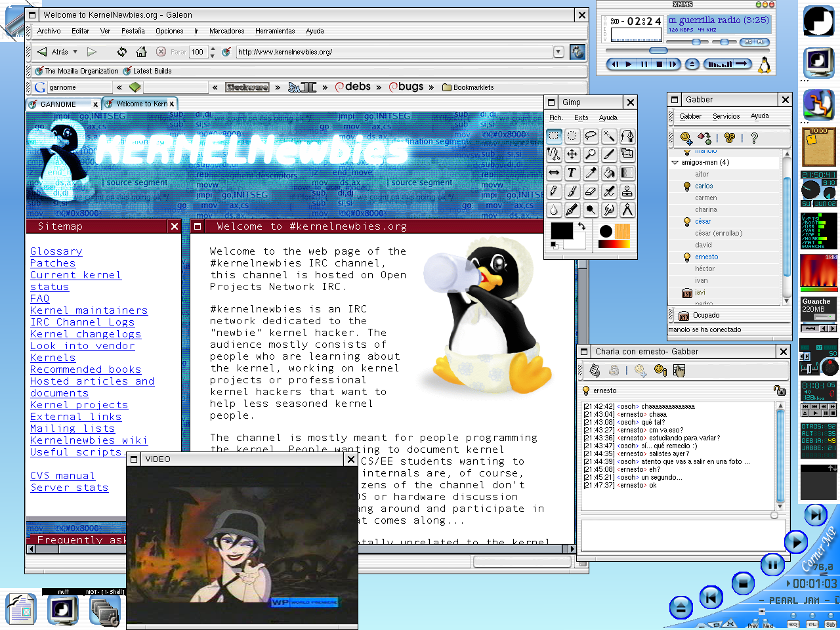Choose the Magnify zoom tool in Gimp
Screen dimensions: 840x630
591,154
